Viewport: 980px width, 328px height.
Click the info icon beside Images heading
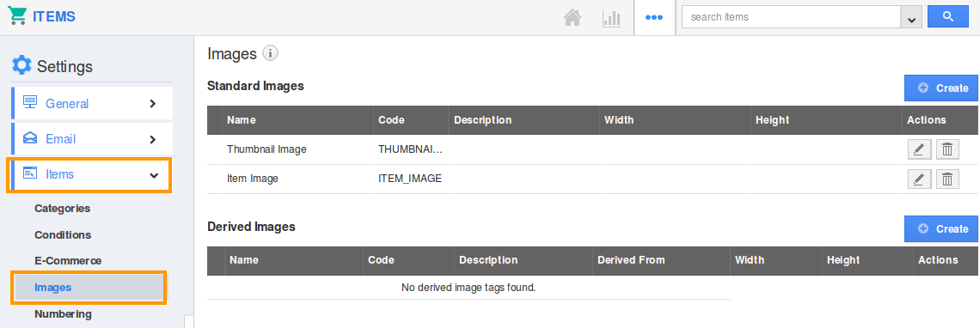coord(270,54)
